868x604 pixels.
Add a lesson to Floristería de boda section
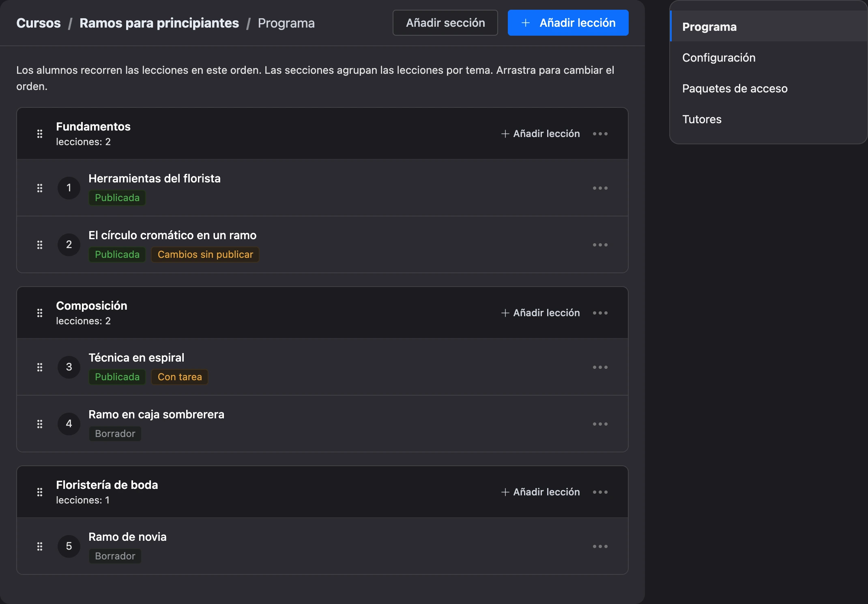[540, 492]
